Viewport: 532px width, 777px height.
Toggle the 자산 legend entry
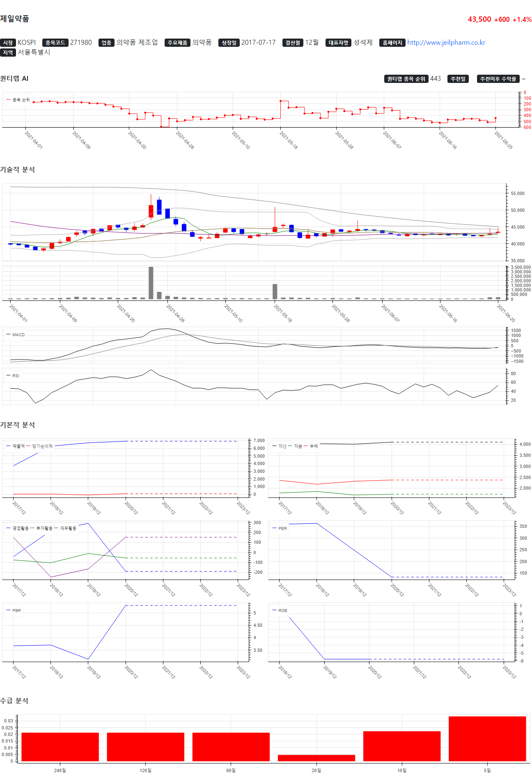tap(280, 446)
